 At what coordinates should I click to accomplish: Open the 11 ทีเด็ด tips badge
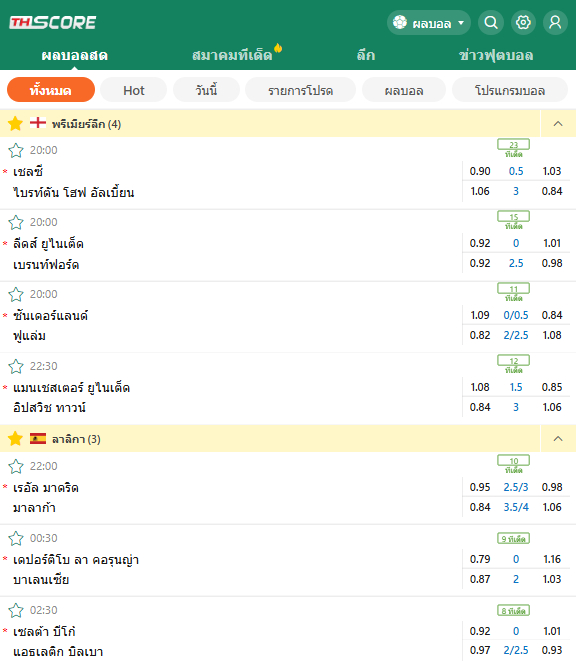(x=513, y=292)
